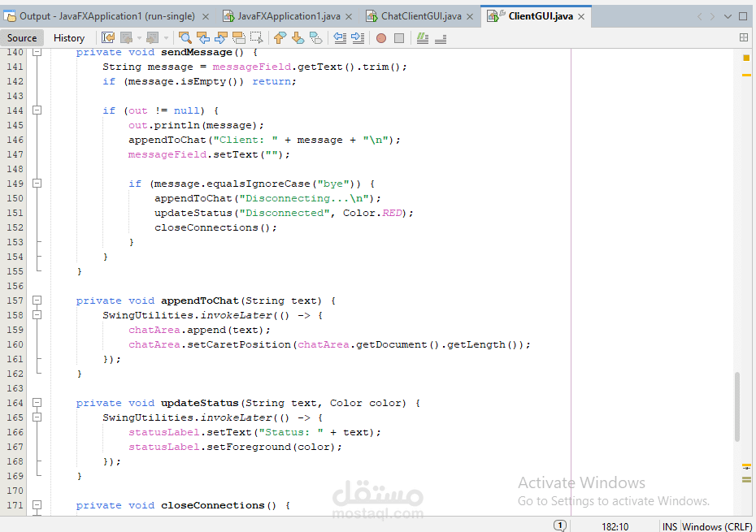
Task: Click the Back navigation icon
Action: point(126,37)
